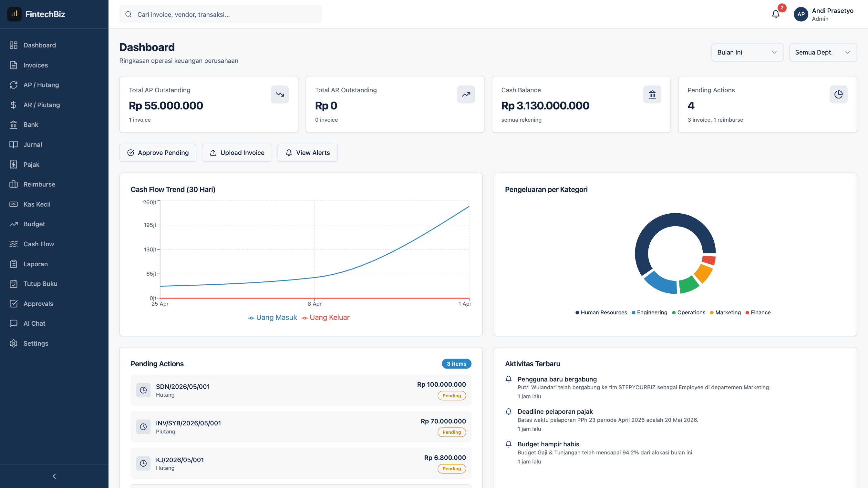
Task: Click the KJ/2026/05/001 invoice number
Action: pyautogui.click(x=180, y=460)
